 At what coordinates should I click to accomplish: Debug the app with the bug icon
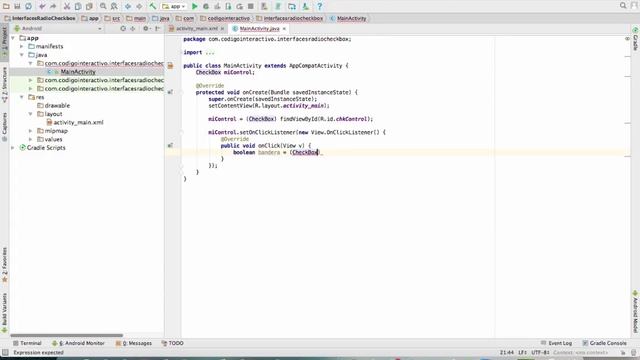(x=206, y=6)
